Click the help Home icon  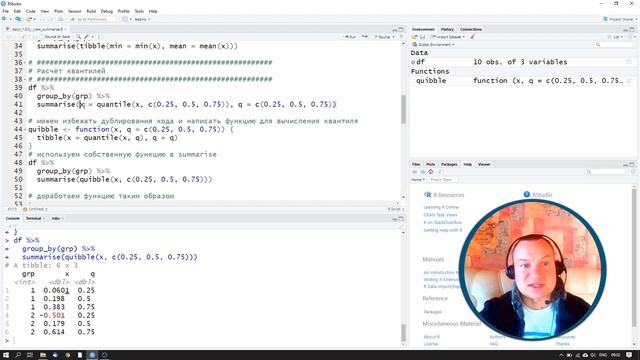[430, 172]
